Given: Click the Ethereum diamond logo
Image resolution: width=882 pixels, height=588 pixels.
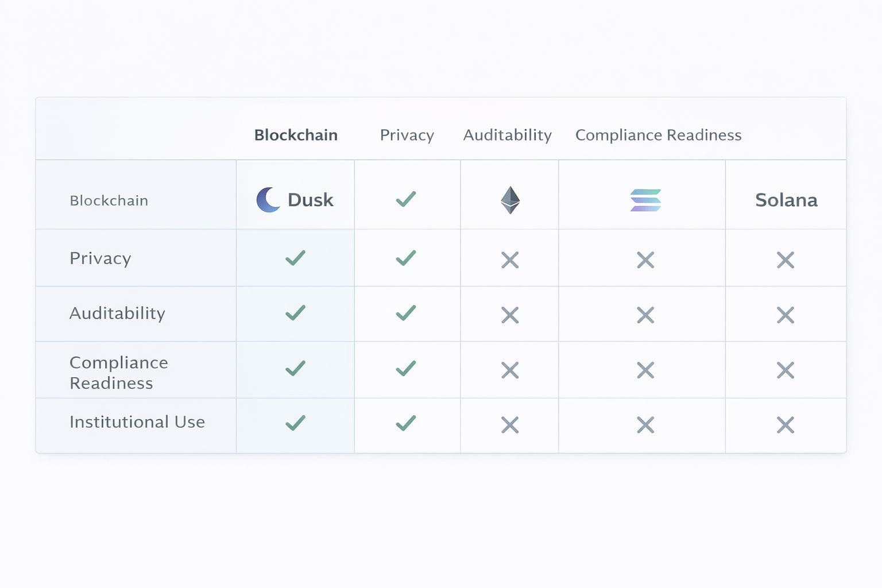Looking at the screenshot, I should (510, 200).
